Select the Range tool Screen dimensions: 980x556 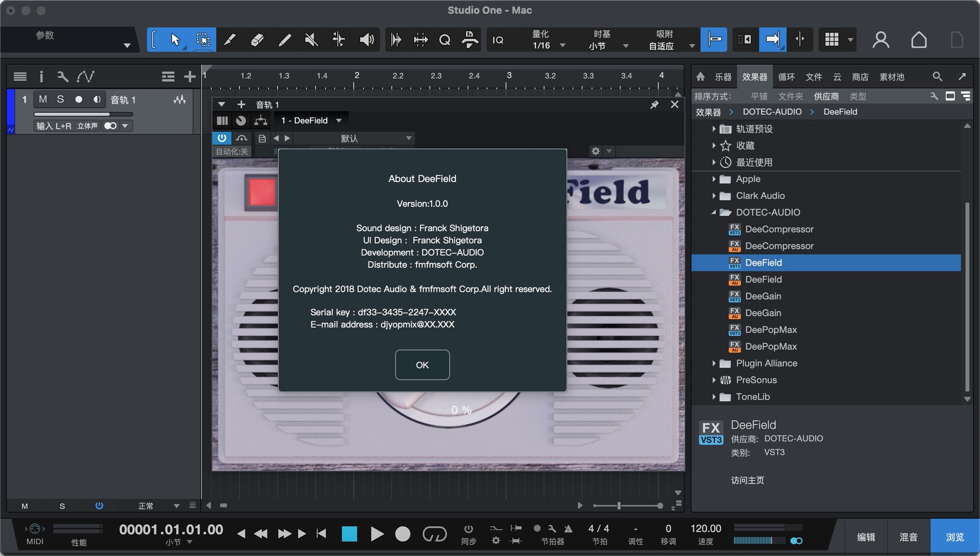[x=203, y=40]
